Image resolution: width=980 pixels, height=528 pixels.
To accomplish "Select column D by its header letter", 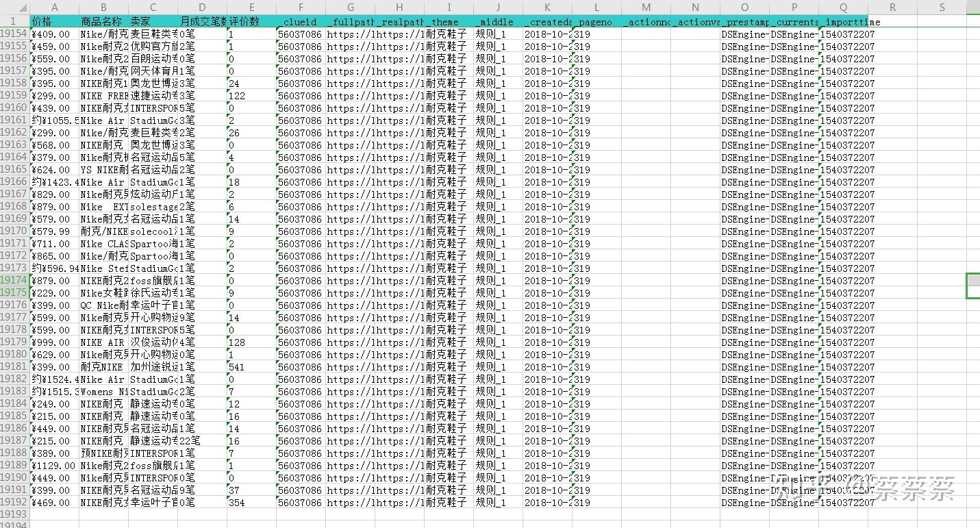I will [x=203, y=7].
